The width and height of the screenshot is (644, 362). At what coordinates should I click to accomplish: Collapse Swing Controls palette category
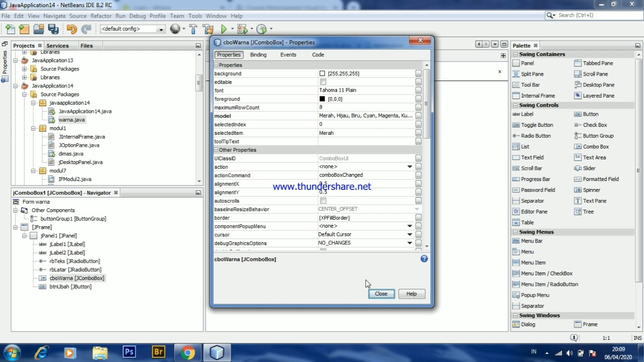515,105
